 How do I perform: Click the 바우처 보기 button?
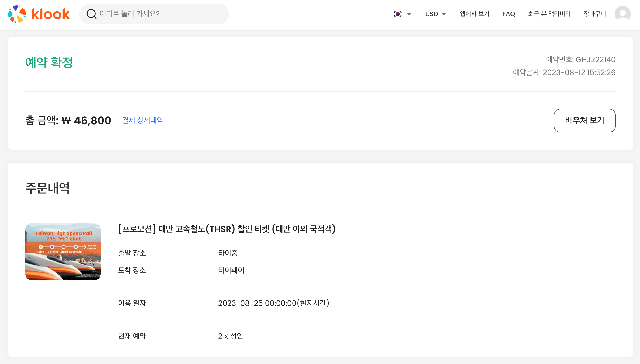coord(585,121)
